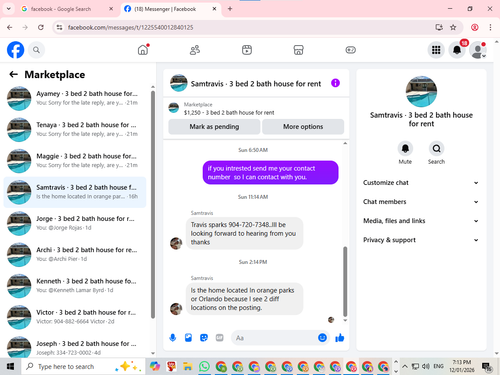Click the large listing thumbnail in info panel
This screenshot has height=375, width=500.
(421, 91)
